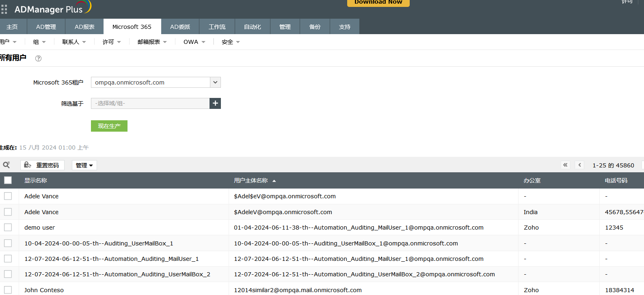Switch to the AD报表 tab
Viewport: 644px width, 295px height.
(84, 27)
